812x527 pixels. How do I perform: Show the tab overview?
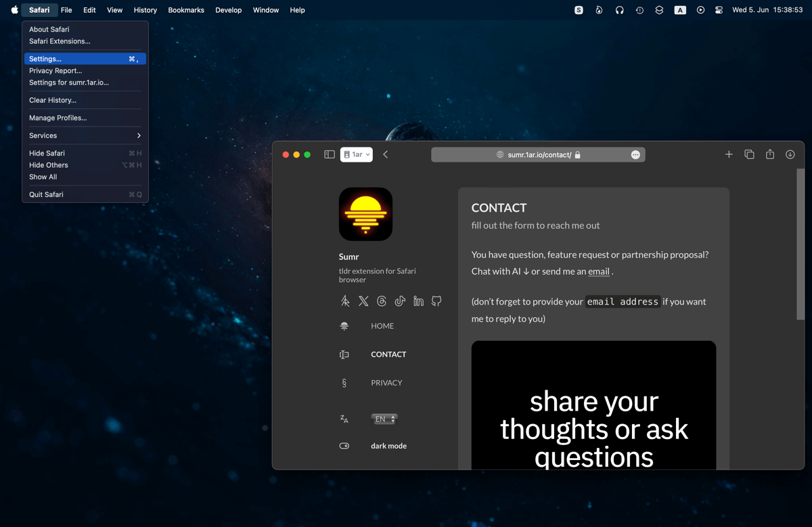pos(749,154)
